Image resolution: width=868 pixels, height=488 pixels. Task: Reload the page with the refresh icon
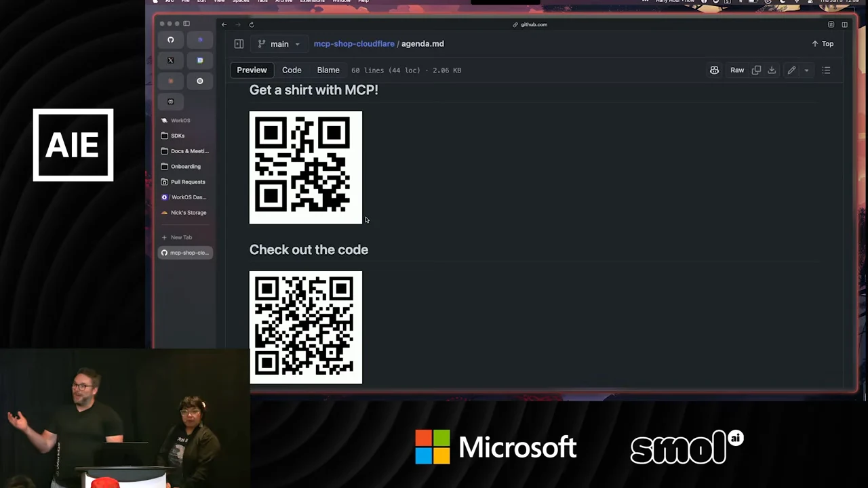[x=252, y=24]
